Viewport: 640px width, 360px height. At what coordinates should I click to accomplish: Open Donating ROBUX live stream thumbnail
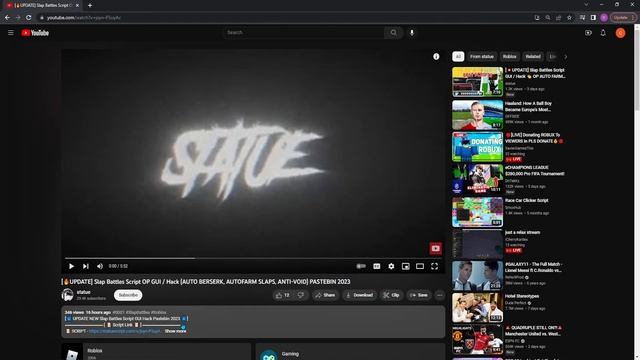point(478,147)
